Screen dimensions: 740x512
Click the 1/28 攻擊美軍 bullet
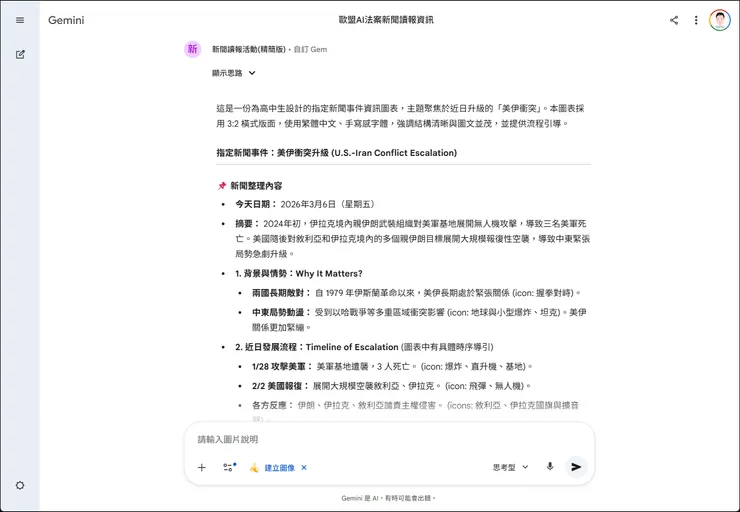coord(392,366)
